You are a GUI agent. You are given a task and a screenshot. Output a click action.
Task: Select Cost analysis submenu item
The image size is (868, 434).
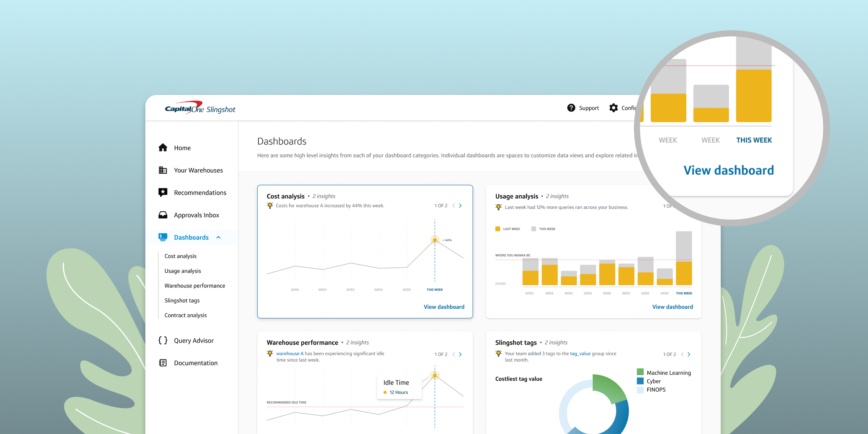180,256
